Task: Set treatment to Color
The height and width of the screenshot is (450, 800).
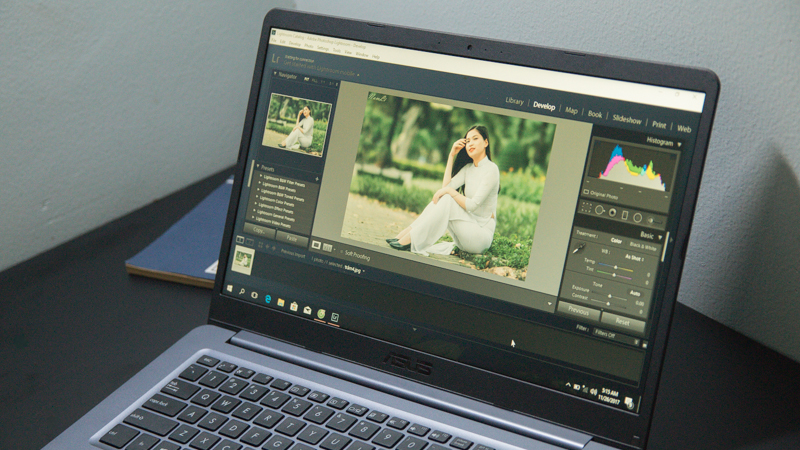Action: coord(616,241)
